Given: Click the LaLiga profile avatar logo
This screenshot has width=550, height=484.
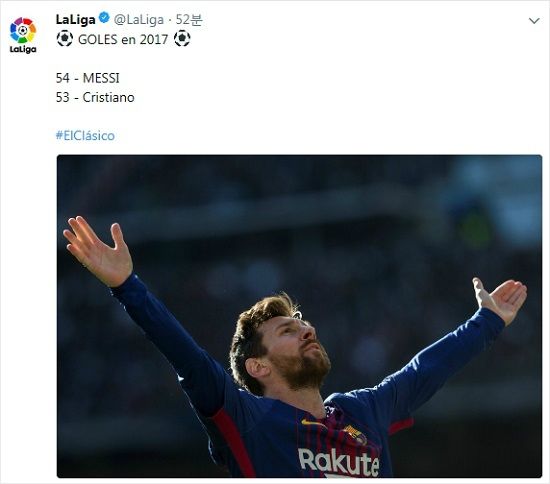Looking at the screenshot, I should 23,35.
